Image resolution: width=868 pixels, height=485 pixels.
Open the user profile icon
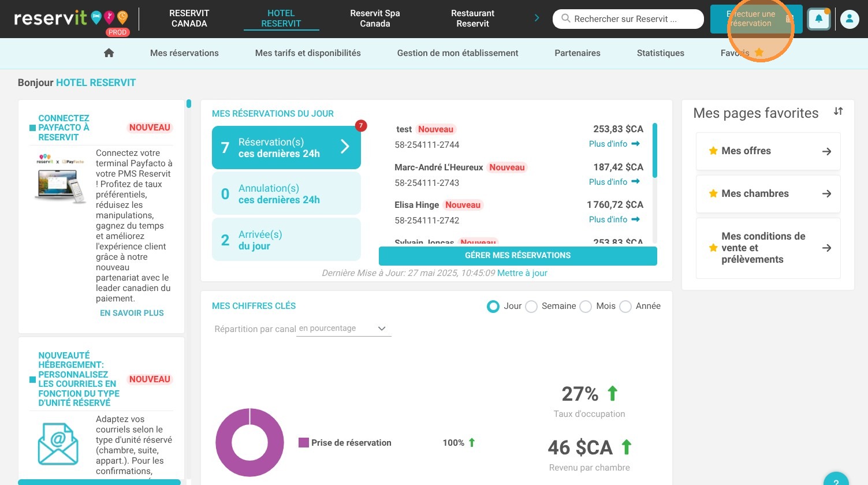point(850,19)
